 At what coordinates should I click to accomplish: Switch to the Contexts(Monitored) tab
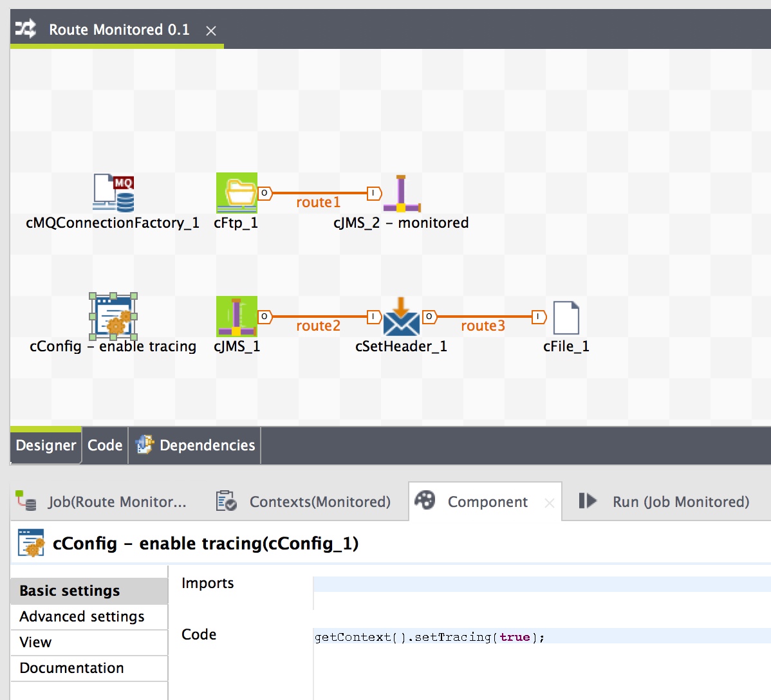320,502
